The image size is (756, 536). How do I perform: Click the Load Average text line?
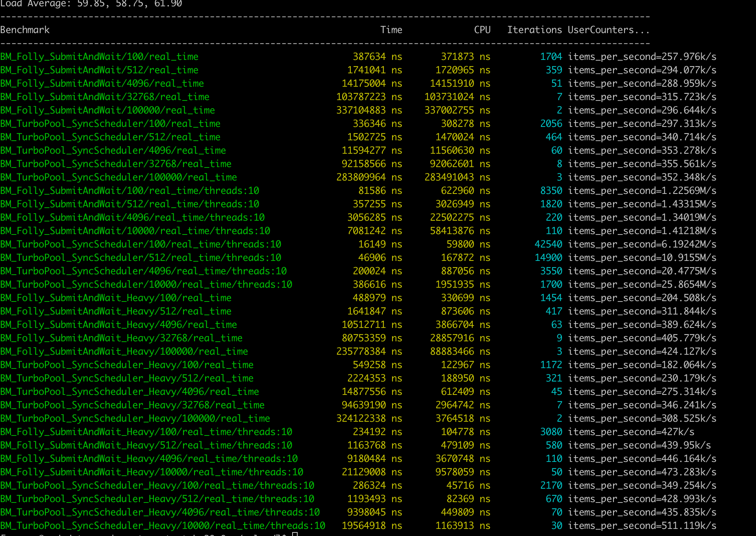pos(91,4)
